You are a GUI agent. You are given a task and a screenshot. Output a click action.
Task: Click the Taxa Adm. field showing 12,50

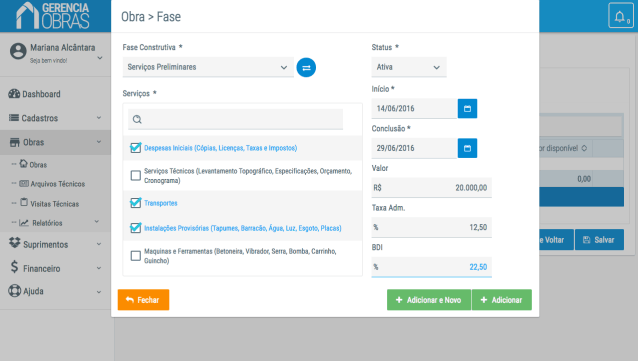coord(431,227)
